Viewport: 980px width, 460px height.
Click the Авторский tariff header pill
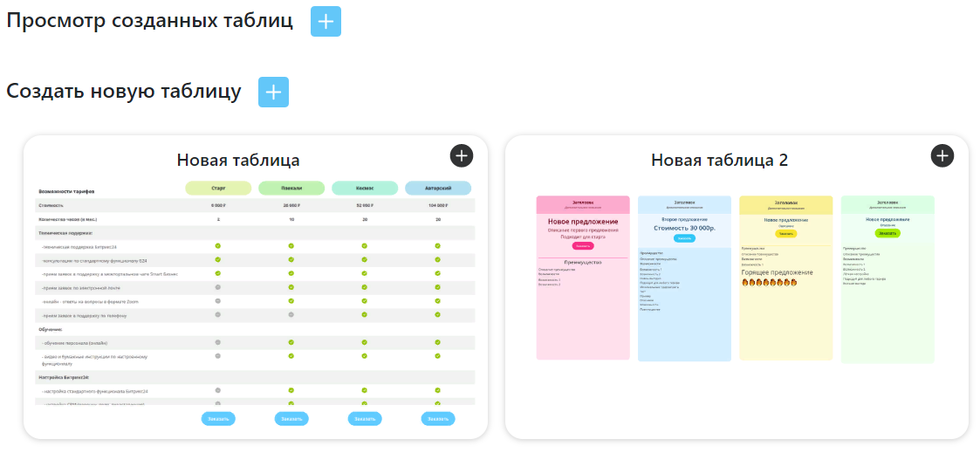tap(438, 189)
